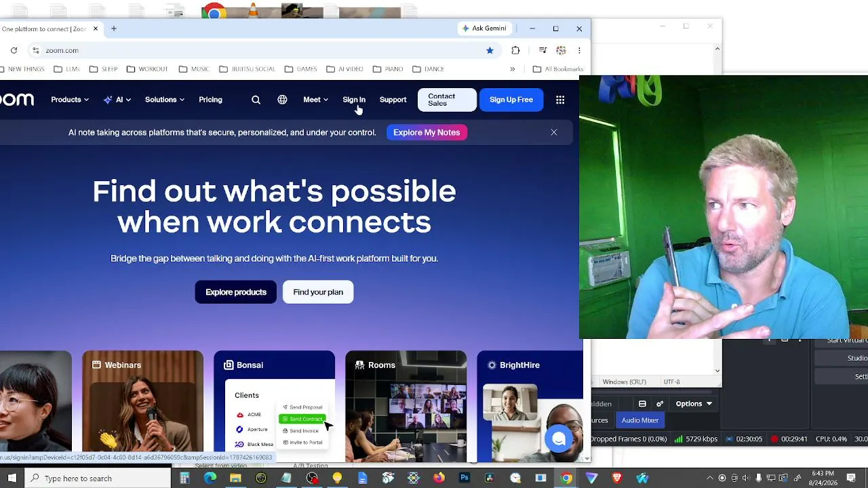Open the Windows notification center icon
868x488 pixels.
(851, 478)
